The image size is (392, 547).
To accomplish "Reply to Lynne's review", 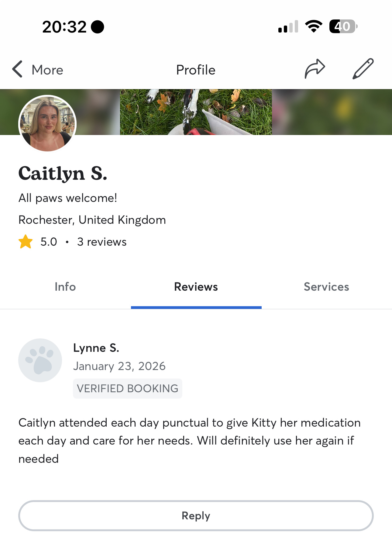I will pyautogui.click(x=196, y=516).
